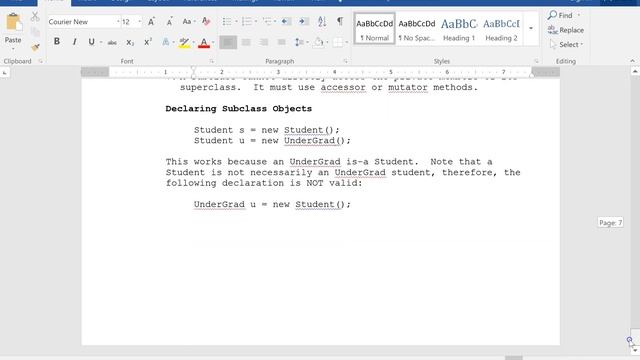The height and width of the screenshot is (360, 640).
Task: Center the paragraph text
Action: click(246, 42)
